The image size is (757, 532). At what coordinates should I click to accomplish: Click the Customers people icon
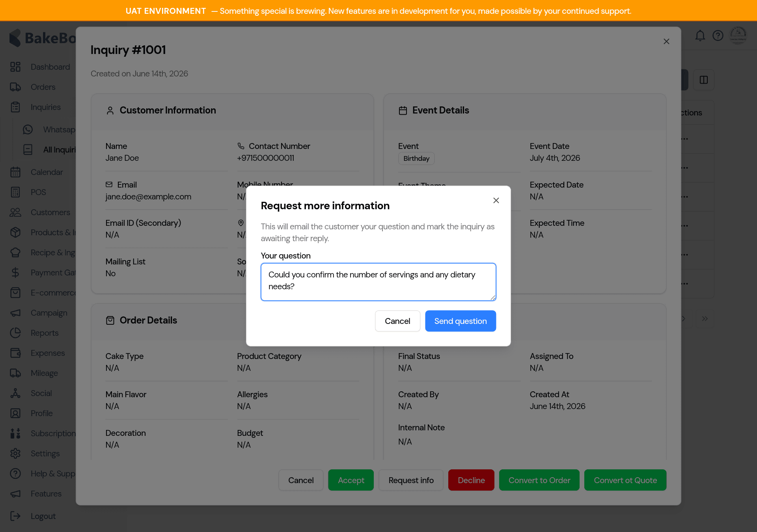tap(15, 212)
